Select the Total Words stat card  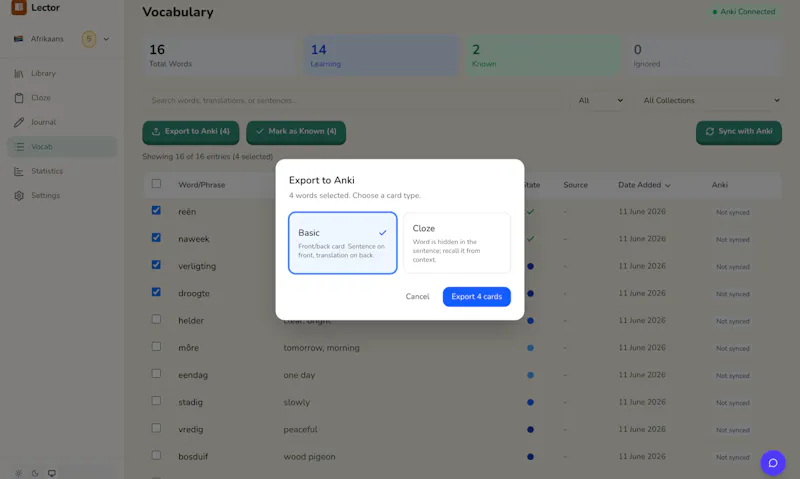[x=219, y=56]
